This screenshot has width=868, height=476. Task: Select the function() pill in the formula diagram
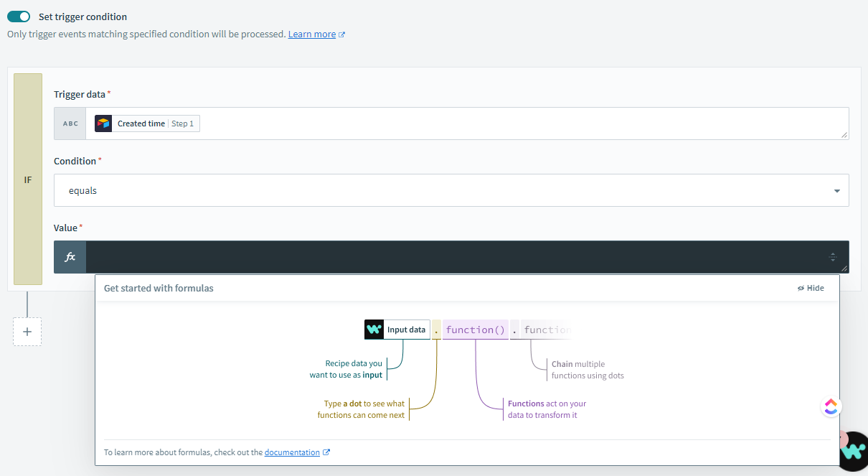pos(476,329)
